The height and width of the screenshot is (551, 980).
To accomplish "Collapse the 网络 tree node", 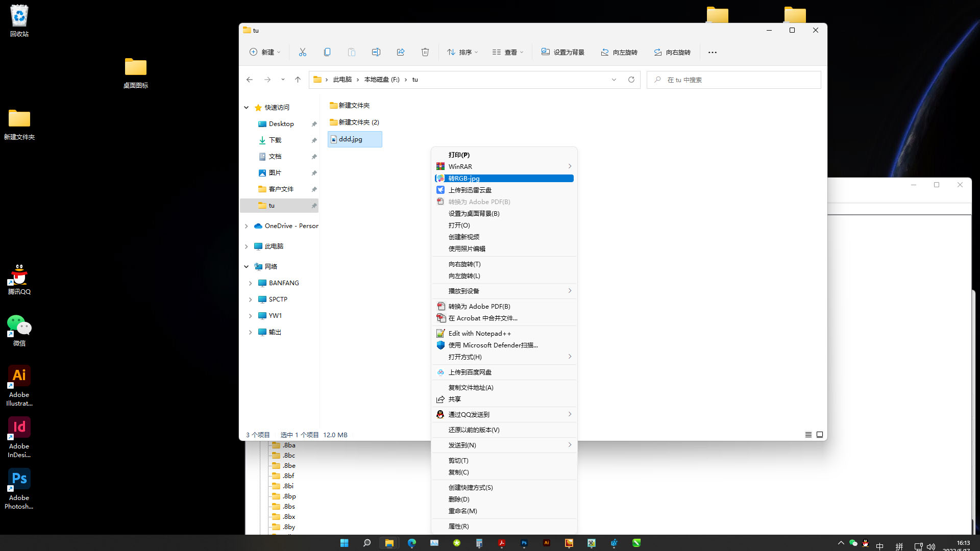I will coord(247,267).
